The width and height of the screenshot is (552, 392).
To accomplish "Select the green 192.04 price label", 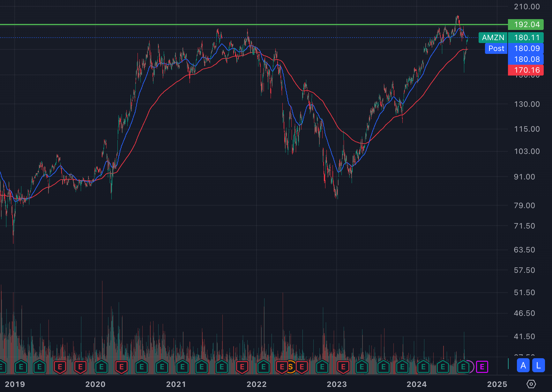I will coord(526,25).
